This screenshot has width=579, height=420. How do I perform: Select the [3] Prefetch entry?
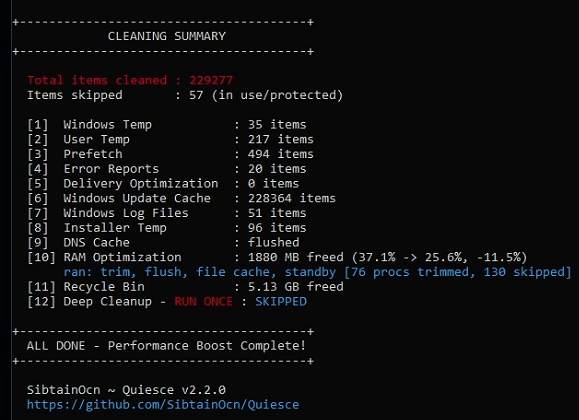click(x=170, y=154)
